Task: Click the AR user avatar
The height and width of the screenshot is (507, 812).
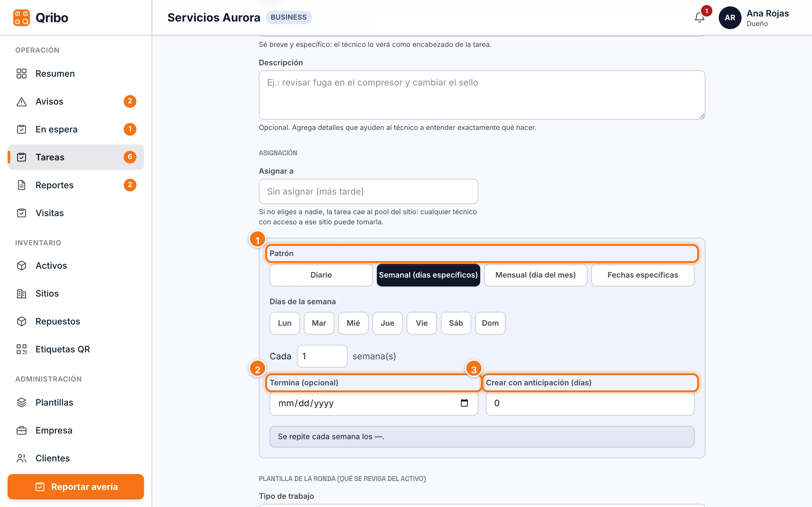Action: 730,18
